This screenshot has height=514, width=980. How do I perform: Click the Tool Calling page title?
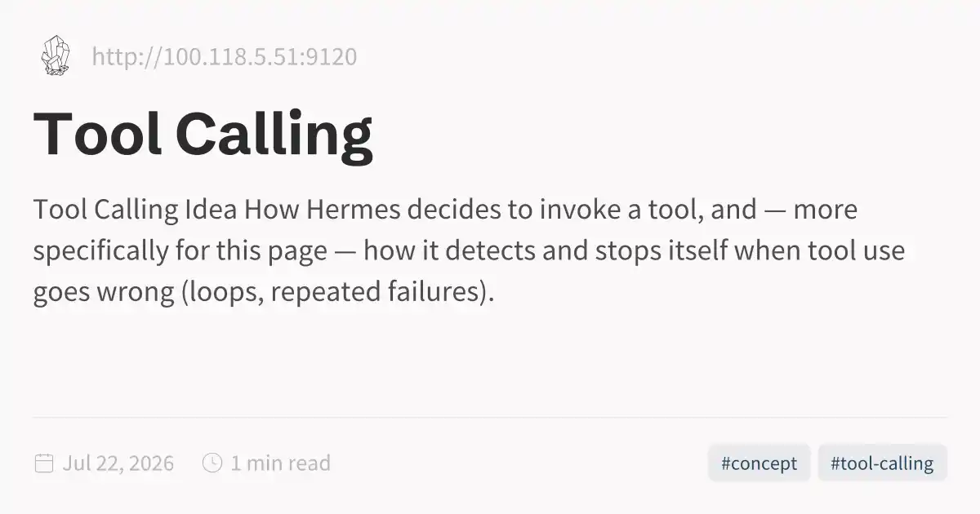click(x=203, y=135)
